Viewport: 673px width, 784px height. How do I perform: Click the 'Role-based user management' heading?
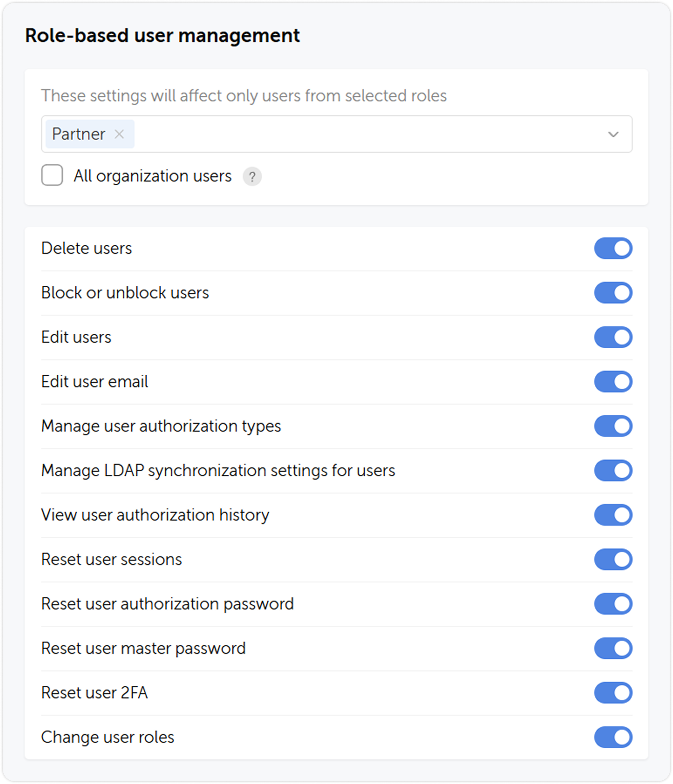tap(163, 36)
